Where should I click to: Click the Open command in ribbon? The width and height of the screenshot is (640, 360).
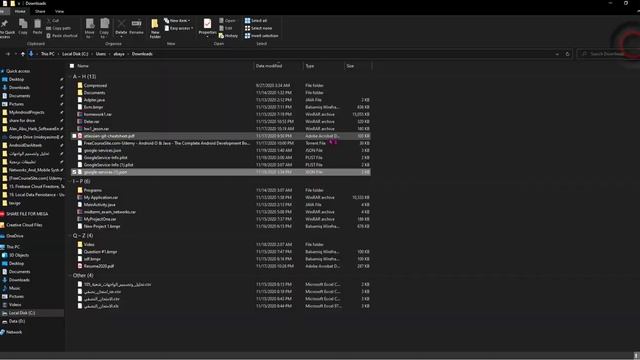227,20
